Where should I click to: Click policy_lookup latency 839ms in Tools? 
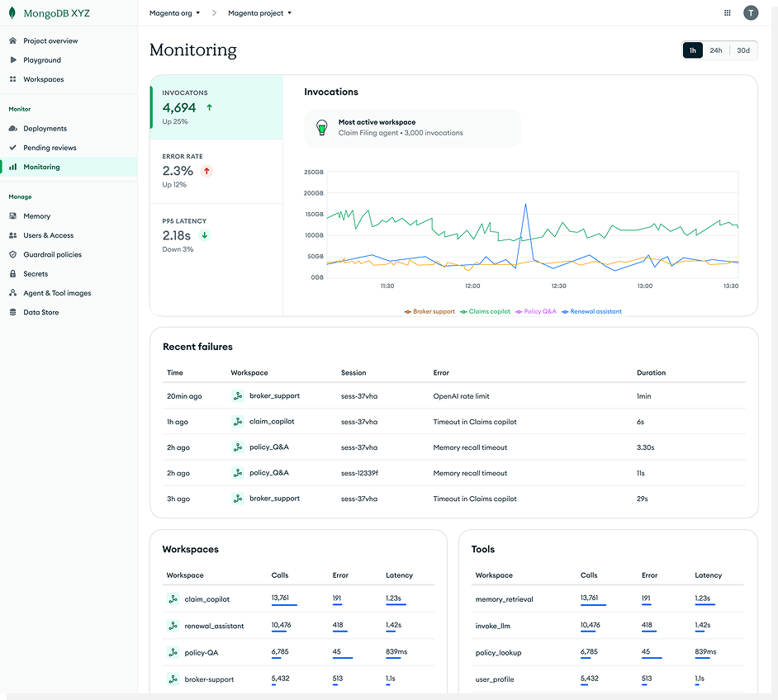[x=705, y=652]
